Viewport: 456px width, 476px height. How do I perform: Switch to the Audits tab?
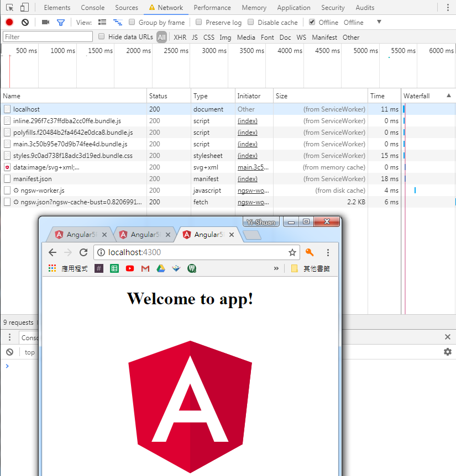click(x=365, y=8)
